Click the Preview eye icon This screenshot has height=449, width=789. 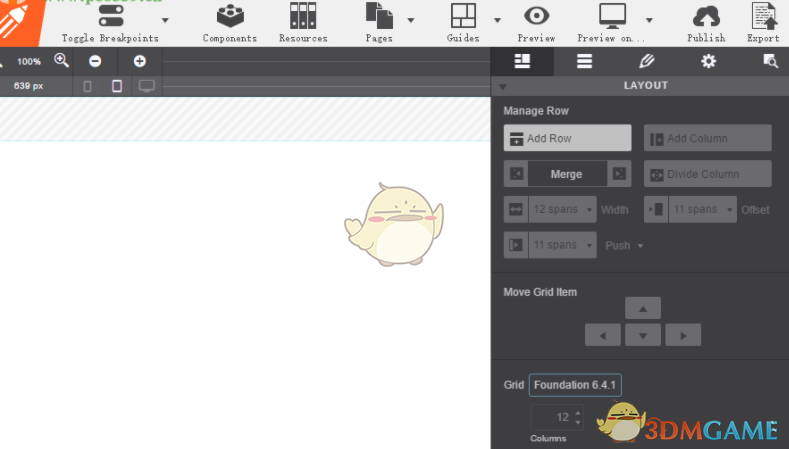(536, 16)
